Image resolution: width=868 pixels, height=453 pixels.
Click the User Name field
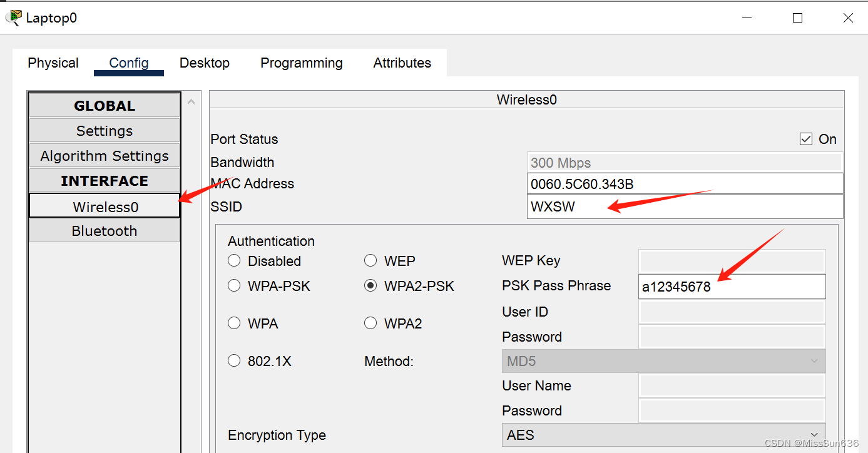[732, 385]
